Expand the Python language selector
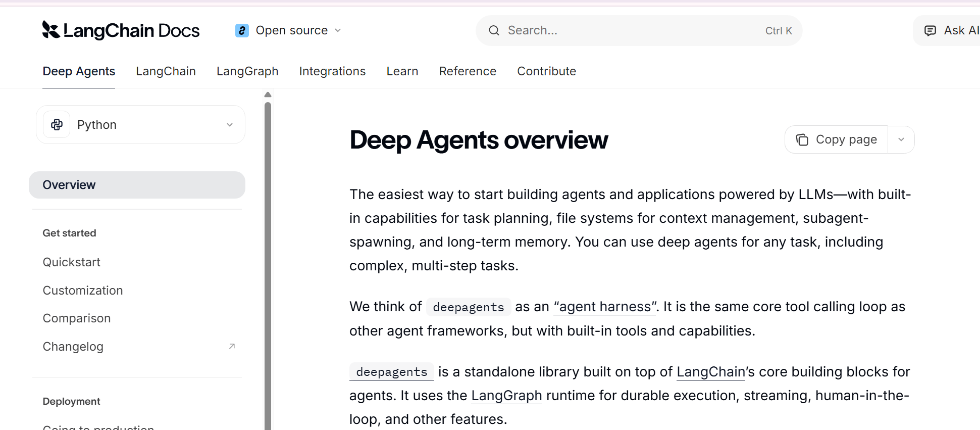 [140, 125]
